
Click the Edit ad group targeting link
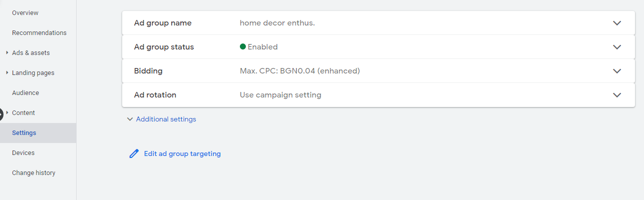point(182,153)
